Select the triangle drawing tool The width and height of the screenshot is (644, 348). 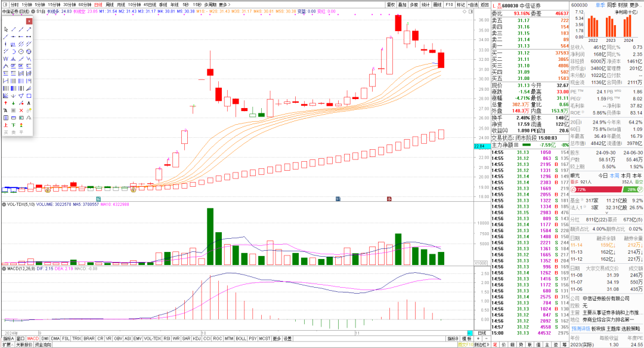(21, 96)
